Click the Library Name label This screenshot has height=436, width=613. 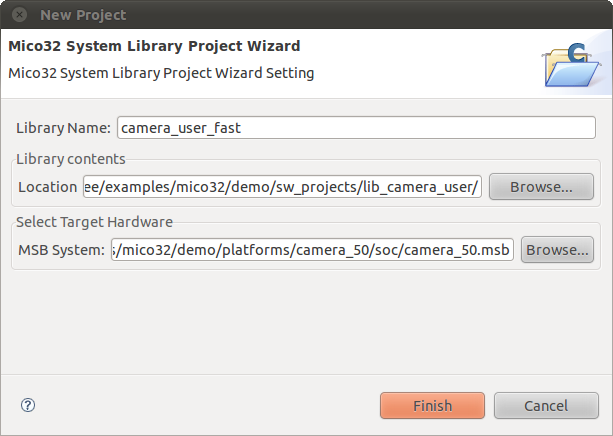pos(63,128)
